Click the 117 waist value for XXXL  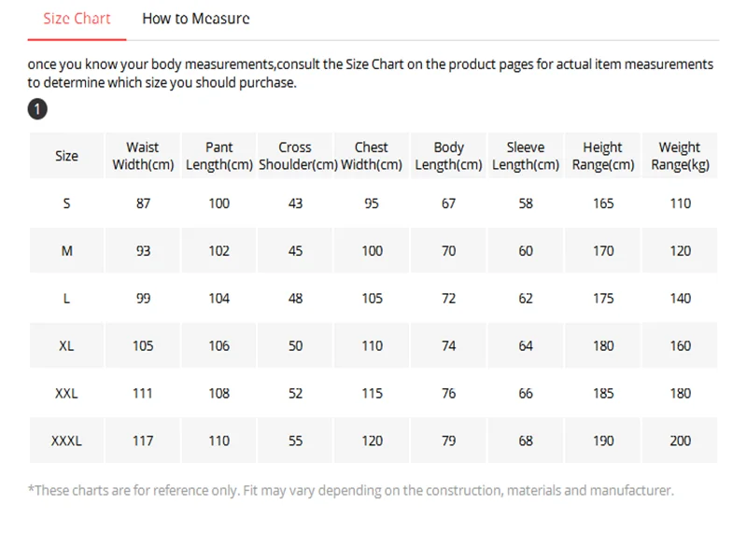143,441
